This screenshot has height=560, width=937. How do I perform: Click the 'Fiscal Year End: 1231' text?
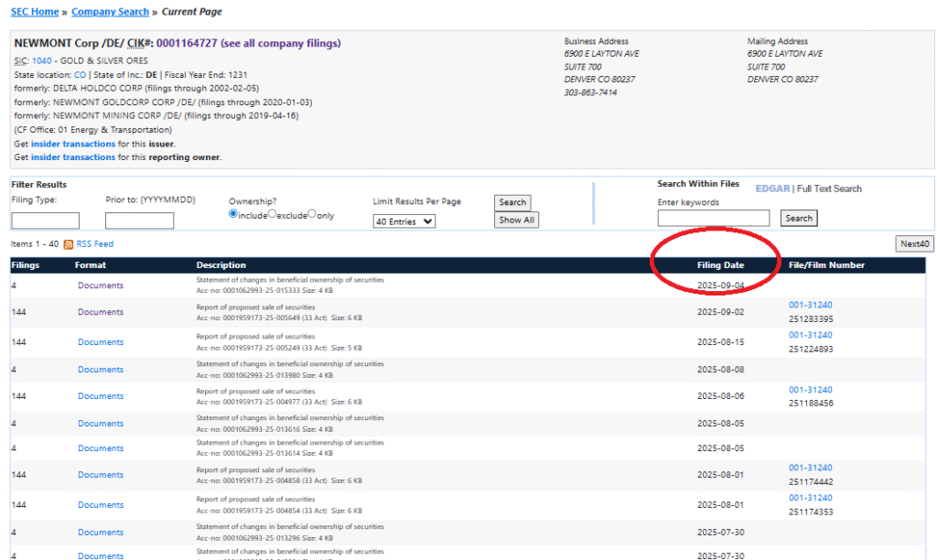click(x=206, y=75)
